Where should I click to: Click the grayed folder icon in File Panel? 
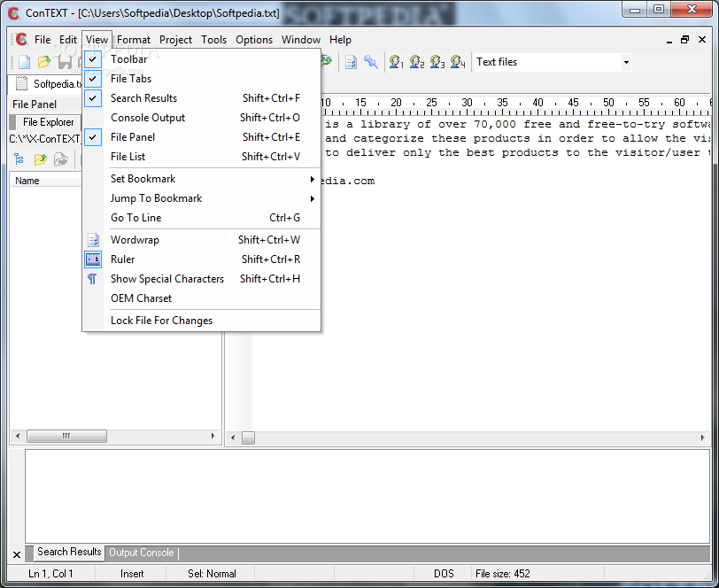coord(60,159)
